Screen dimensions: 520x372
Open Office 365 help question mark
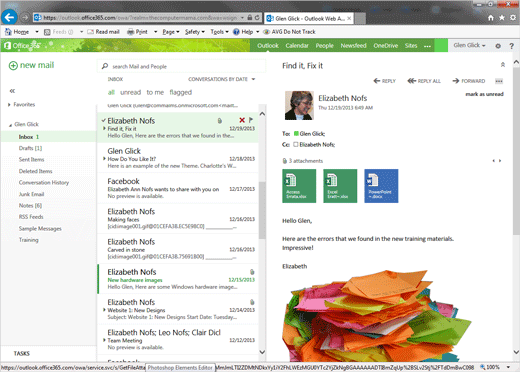[x=512, y=46]
